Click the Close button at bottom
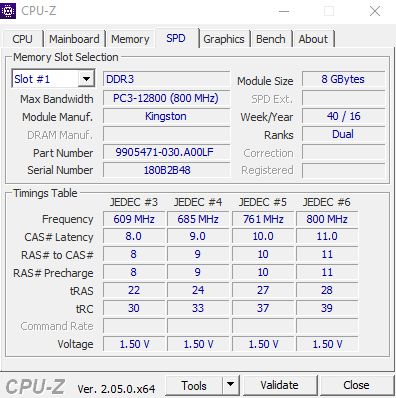 356,385
